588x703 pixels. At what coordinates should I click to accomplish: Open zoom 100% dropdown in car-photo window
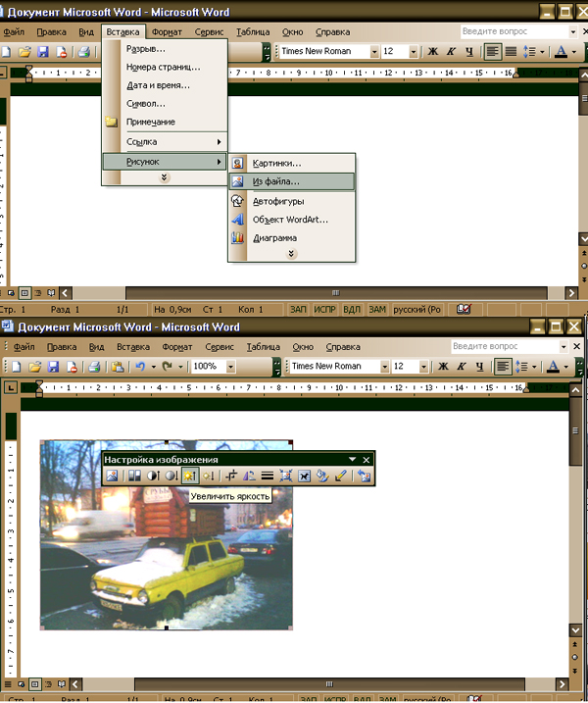pyautogui.click(x=230, y=367)
